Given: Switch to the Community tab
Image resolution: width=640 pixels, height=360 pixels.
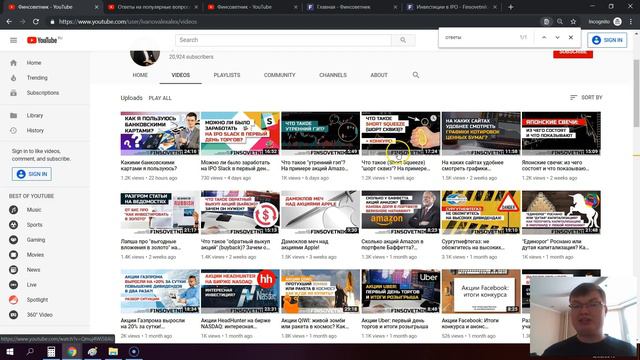Looking at the screenshot, I should (279, 75).
